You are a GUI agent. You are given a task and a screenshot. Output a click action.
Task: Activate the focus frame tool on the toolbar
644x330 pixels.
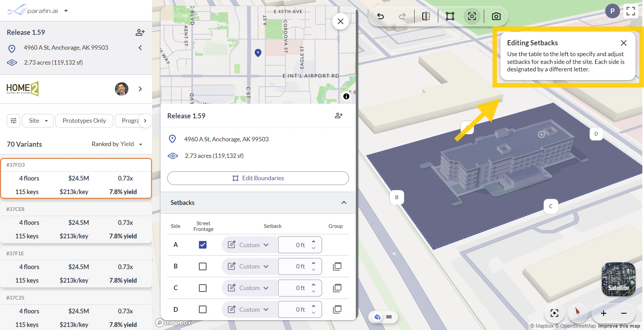click(x=472, y=16)
